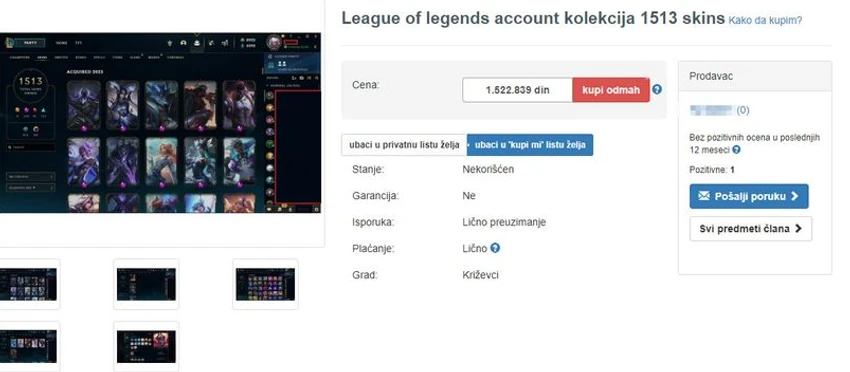Select the price field showing 1.522.839 din

(x=517, y=90)
